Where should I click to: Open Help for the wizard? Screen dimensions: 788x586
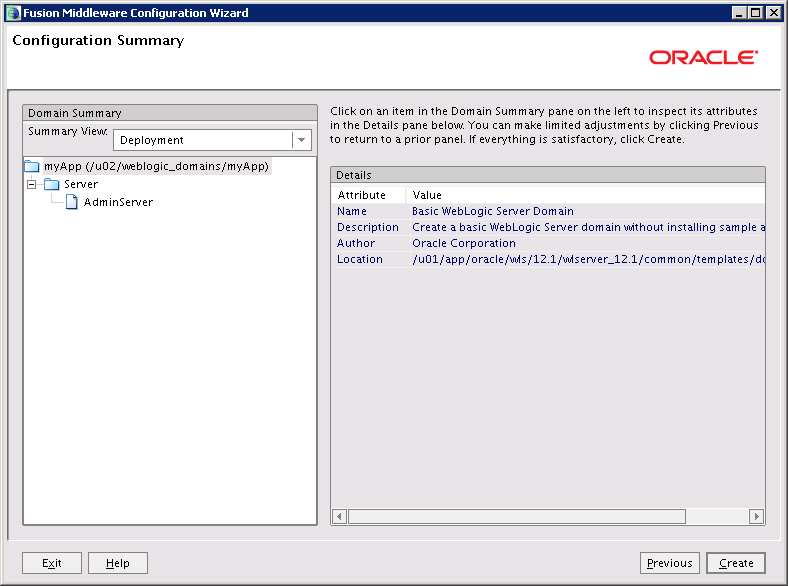[x=117, y=563]
